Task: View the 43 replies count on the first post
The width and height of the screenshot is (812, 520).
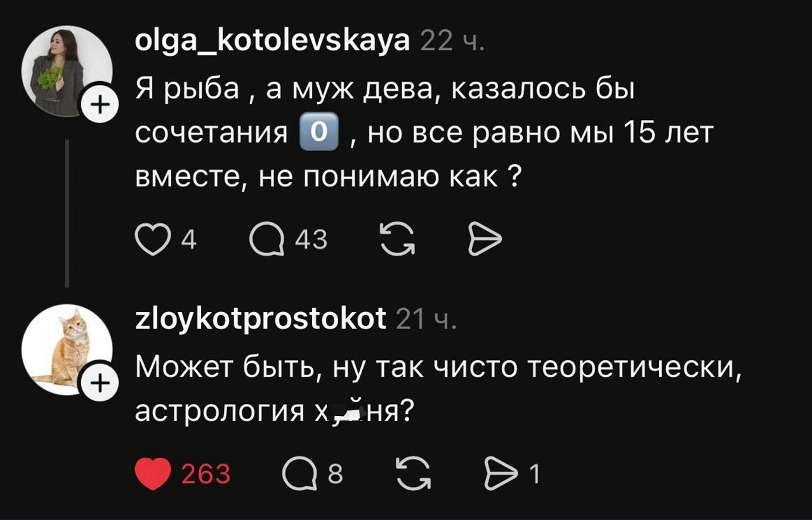Action: [x=311, y=241]
